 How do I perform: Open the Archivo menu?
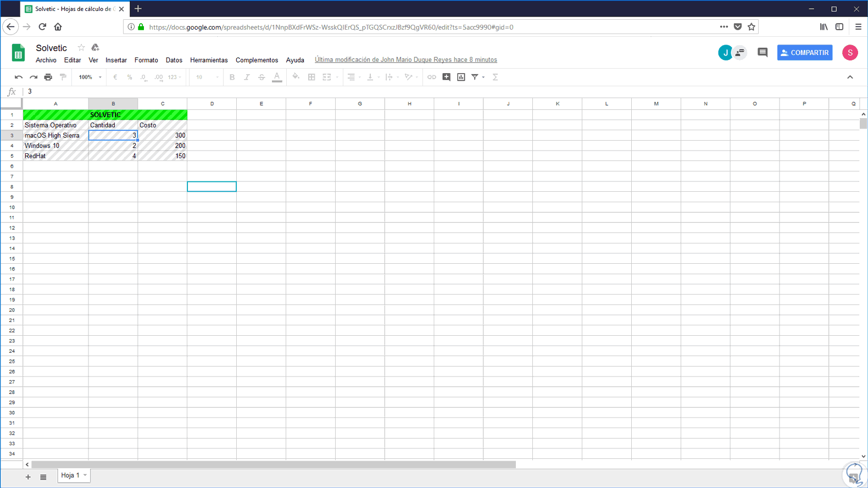coord(46,60)
